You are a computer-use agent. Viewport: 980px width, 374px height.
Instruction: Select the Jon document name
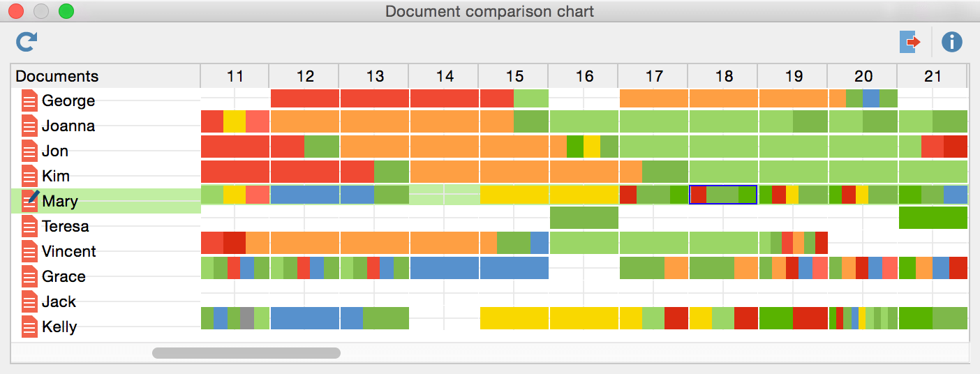click(55, 151)
